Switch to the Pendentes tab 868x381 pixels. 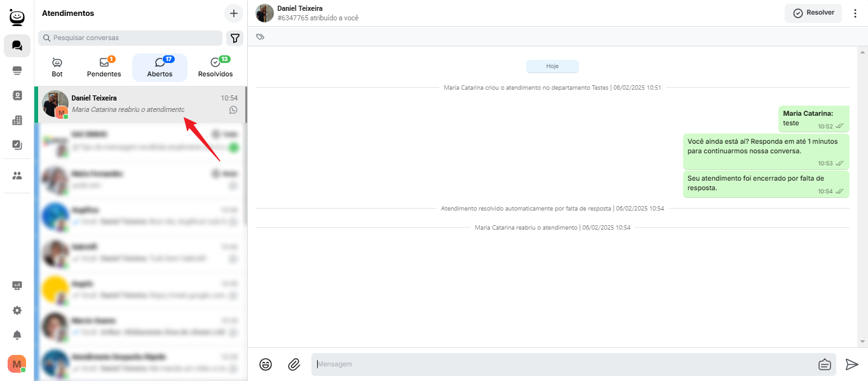point(104,67)
